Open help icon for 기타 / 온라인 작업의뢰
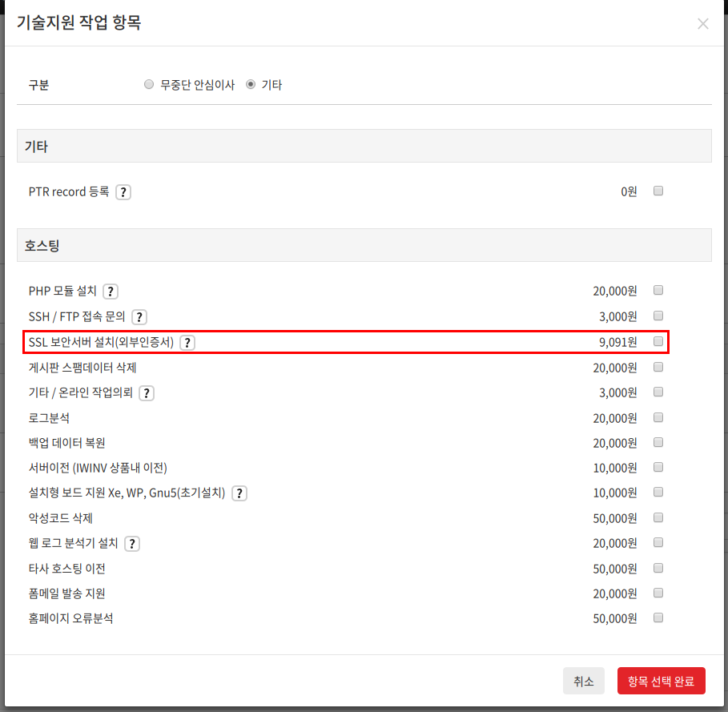This screenshot has height=712, width=728. [x=147, y=393]
